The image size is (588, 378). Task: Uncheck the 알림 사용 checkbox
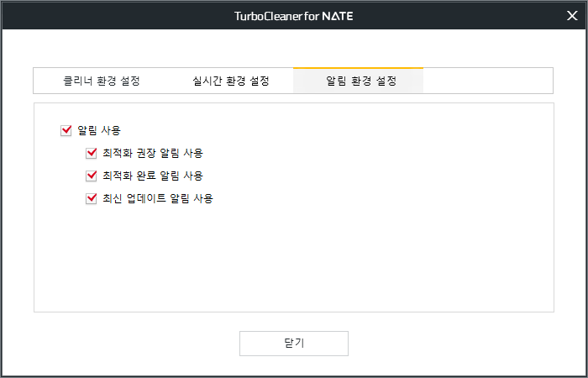tap(66, 130)
